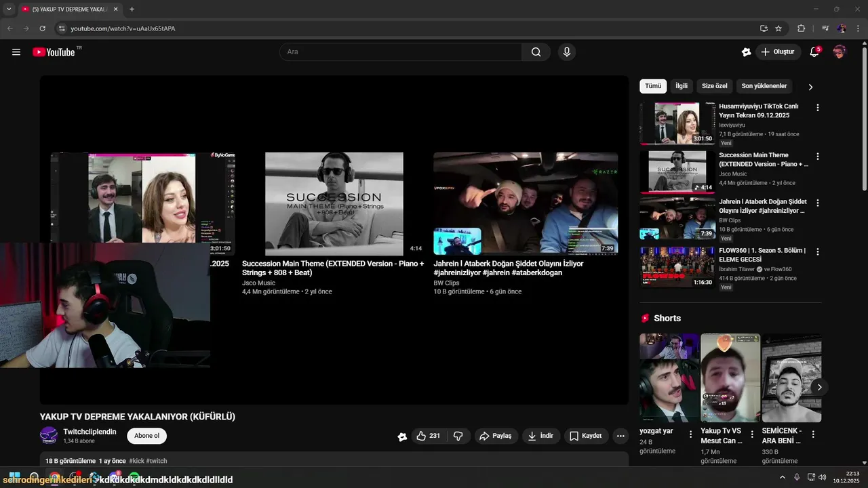
Task: Start voice search with microphone icon
Action: 567,52
